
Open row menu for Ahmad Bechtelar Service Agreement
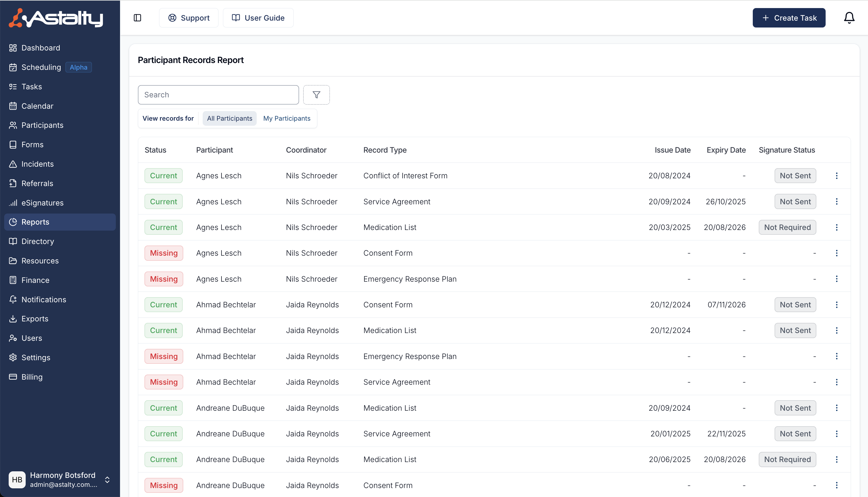coord(836,382)
